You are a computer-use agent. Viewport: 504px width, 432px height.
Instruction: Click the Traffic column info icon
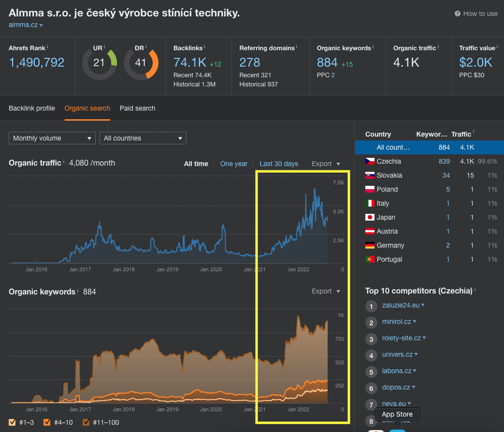pyautogui.click(x=473, y=131)
